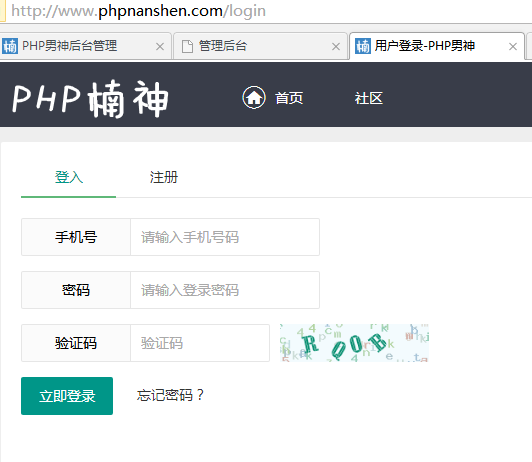
Task: Click the PHP楠神 site logo
Action: [90, 99]
